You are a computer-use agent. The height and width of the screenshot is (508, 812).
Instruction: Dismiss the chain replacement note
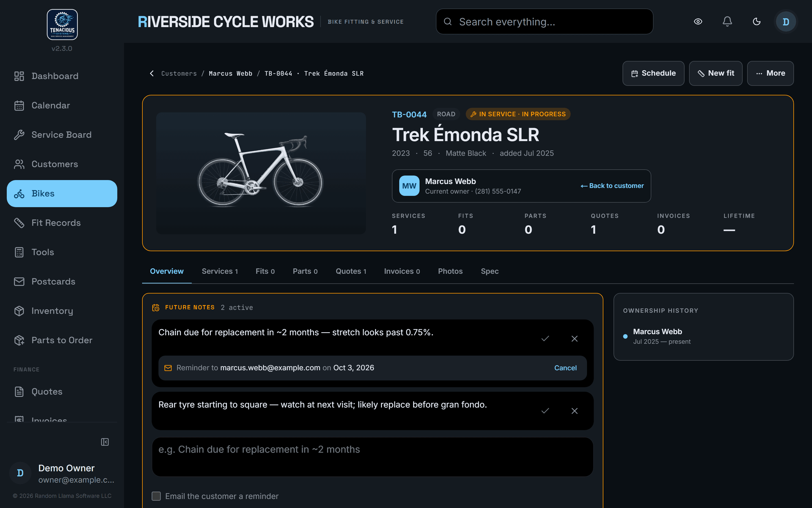click(574, 338)
